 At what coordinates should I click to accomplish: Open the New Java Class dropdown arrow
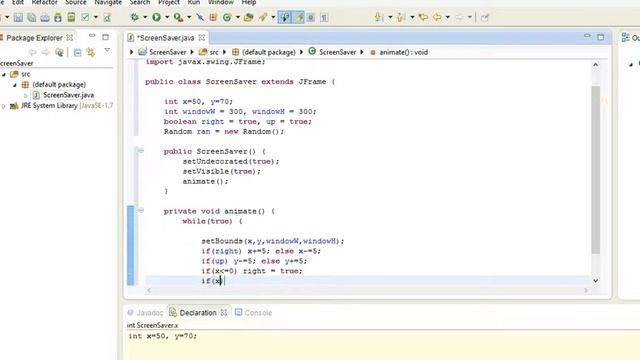point(237,17)
